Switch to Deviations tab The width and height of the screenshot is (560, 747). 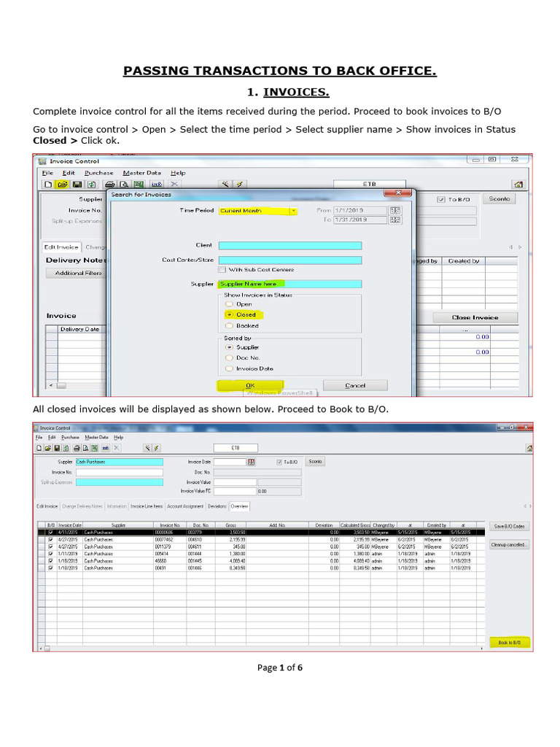(217, 506)
